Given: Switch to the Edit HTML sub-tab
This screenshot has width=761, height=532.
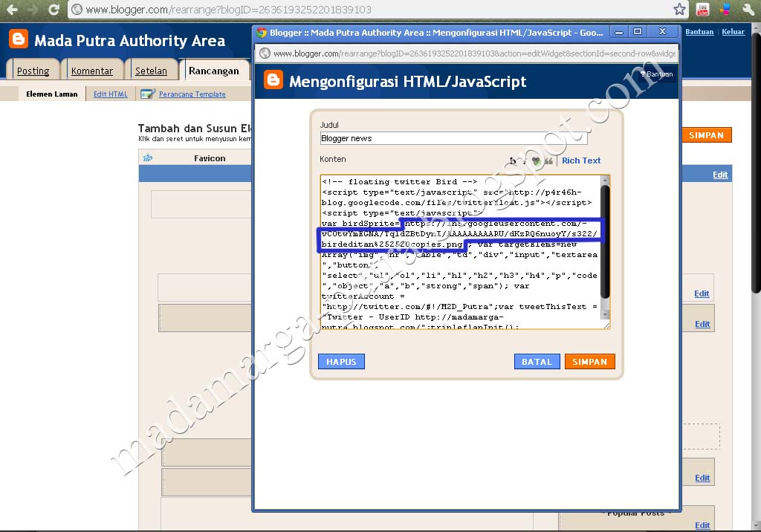Looking at the screenshot, I should 111,94.
